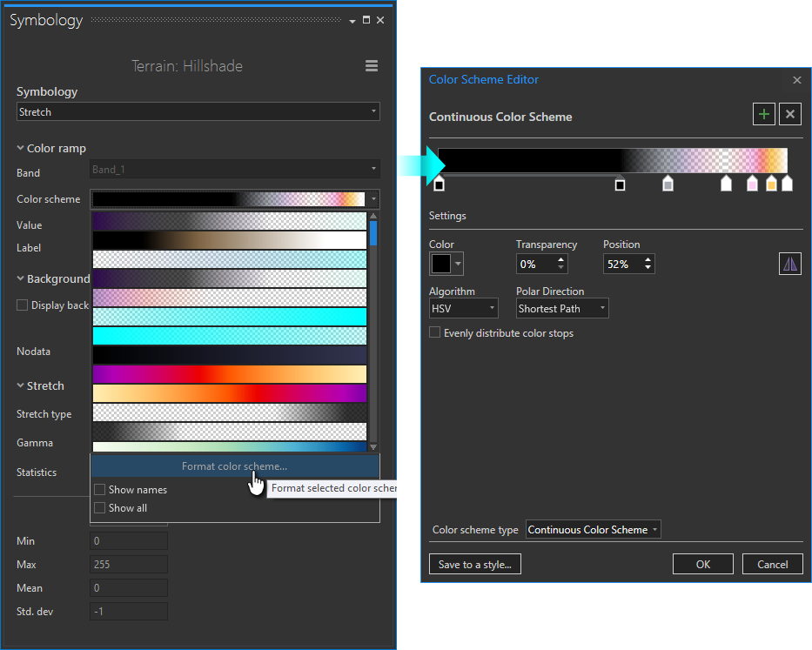Open the Color scheme dropdown arrow
812x650 pixels.
(x=373, y=199)
